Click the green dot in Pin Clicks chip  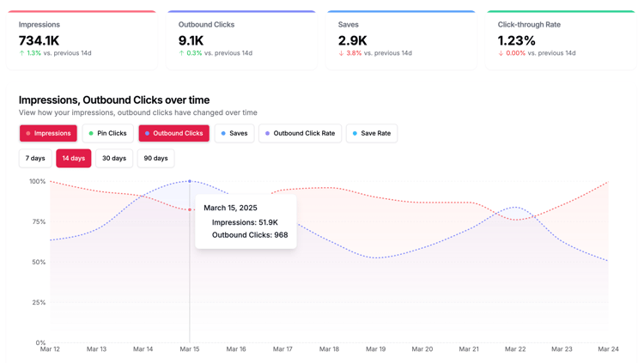[91, 134]
